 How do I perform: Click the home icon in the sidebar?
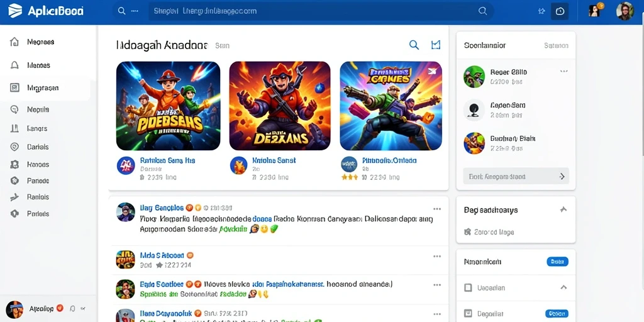click(14, 42)
